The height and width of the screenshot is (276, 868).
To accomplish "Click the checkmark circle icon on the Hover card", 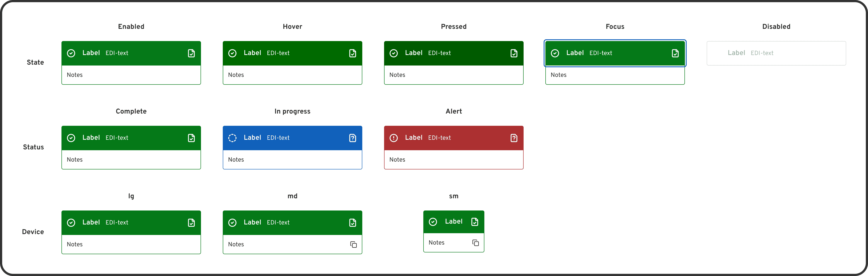I will 233,53.
